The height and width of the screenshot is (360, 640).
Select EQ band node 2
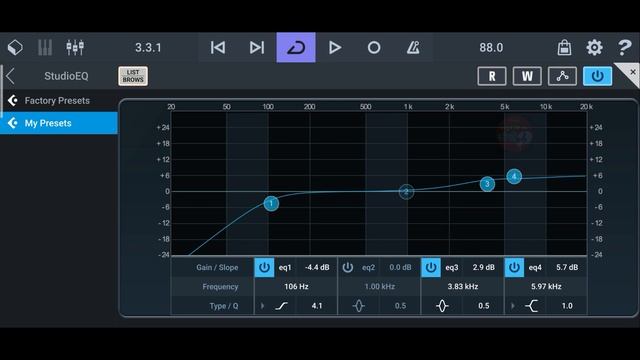tap(406, 191)
